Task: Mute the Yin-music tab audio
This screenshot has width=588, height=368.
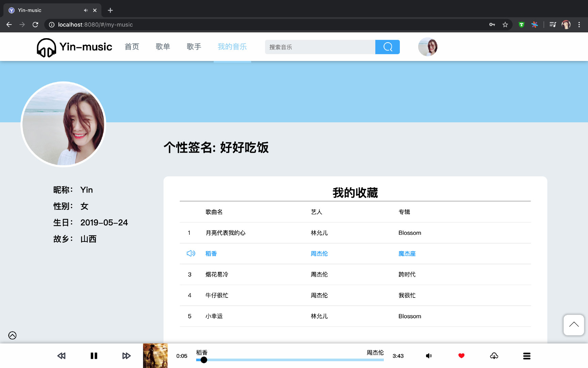Action: [x=86, y=10]
